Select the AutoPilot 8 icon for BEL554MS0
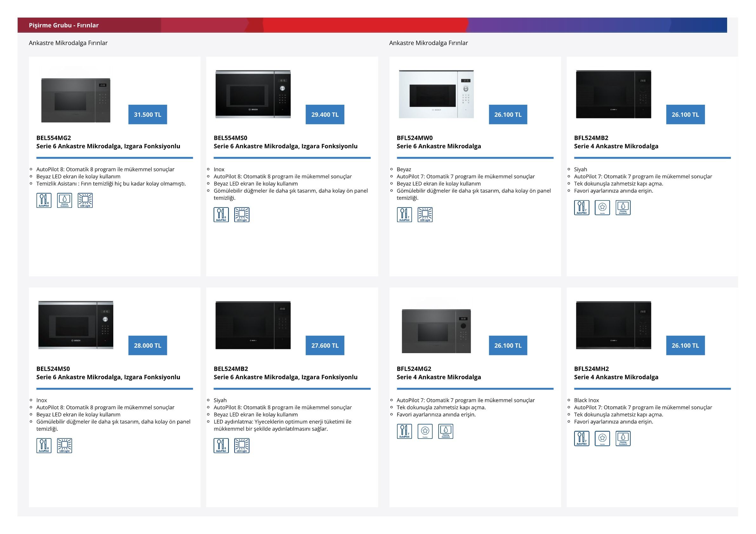Viewport: 756px width, 534px height. click(x=221, y=215)
